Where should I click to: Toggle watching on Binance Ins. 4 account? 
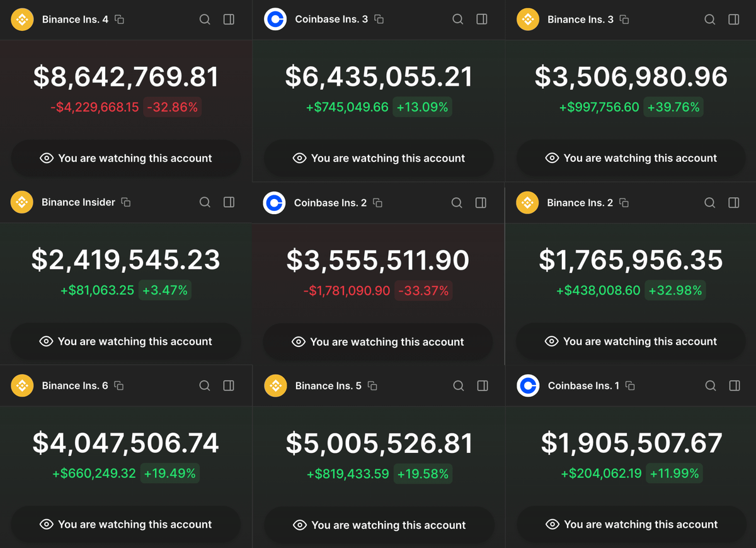pos(126,158)
